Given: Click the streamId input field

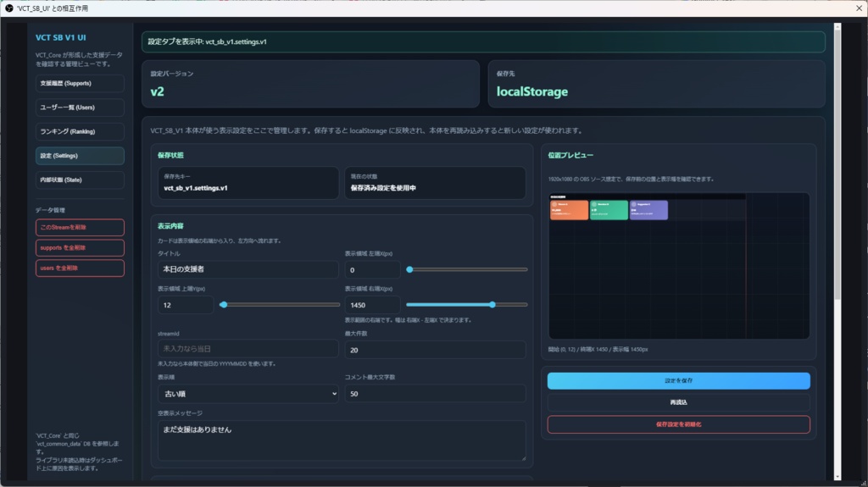Looking at the screenshot, I should pyautogui.click(x=248, y=349).
